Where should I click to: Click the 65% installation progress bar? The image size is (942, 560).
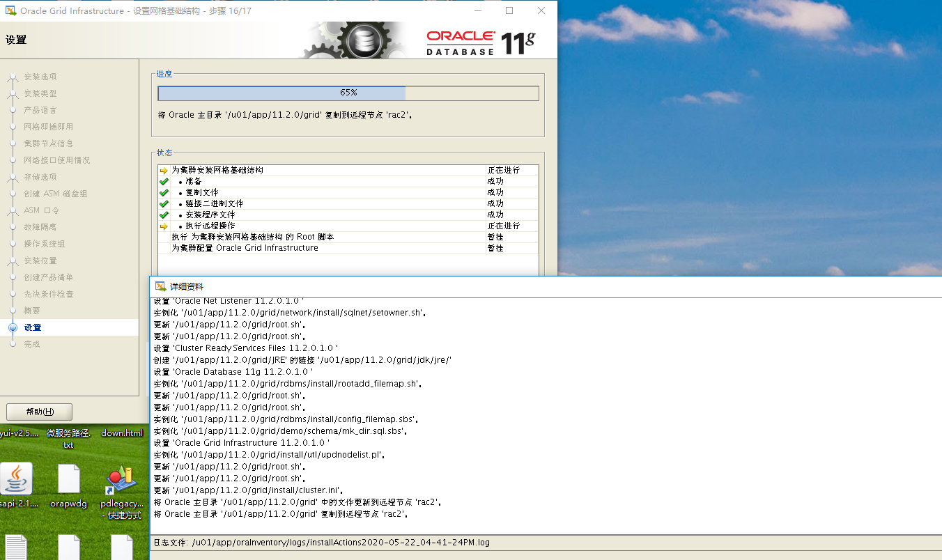348,93
